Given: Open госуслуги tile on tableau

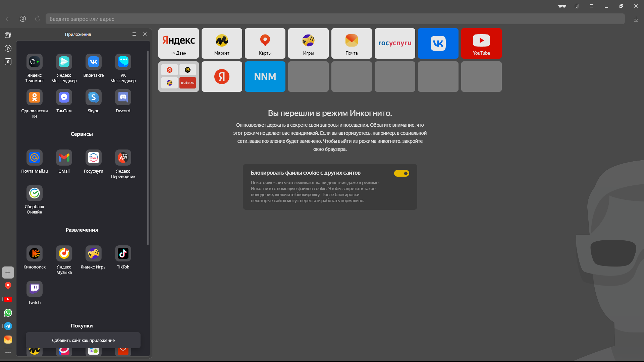Looking at the screenshot, I should (x=395, y=43).
